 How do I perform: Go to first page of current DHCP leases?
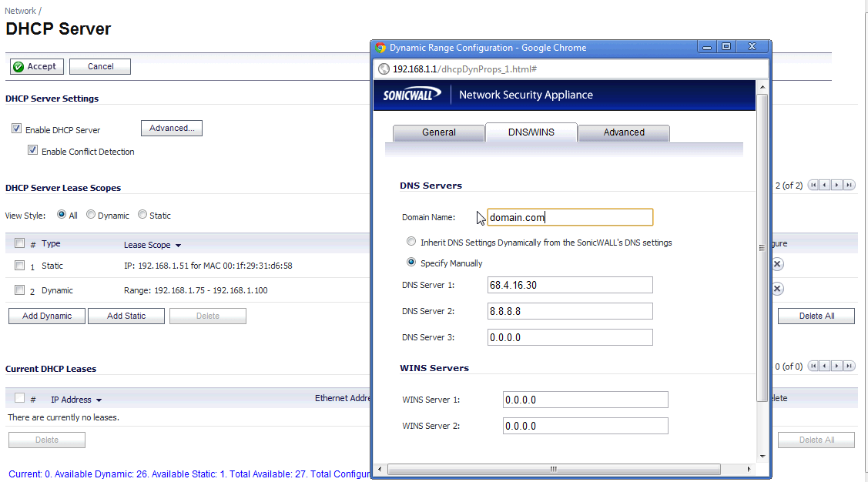click(x=813, y=366)
